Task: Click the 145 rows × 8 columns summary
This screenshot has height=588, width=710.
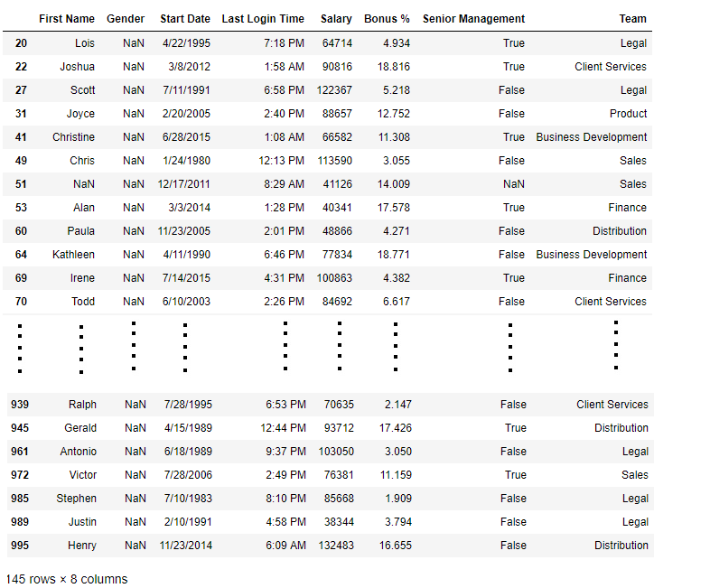Action: coord(67,579)
